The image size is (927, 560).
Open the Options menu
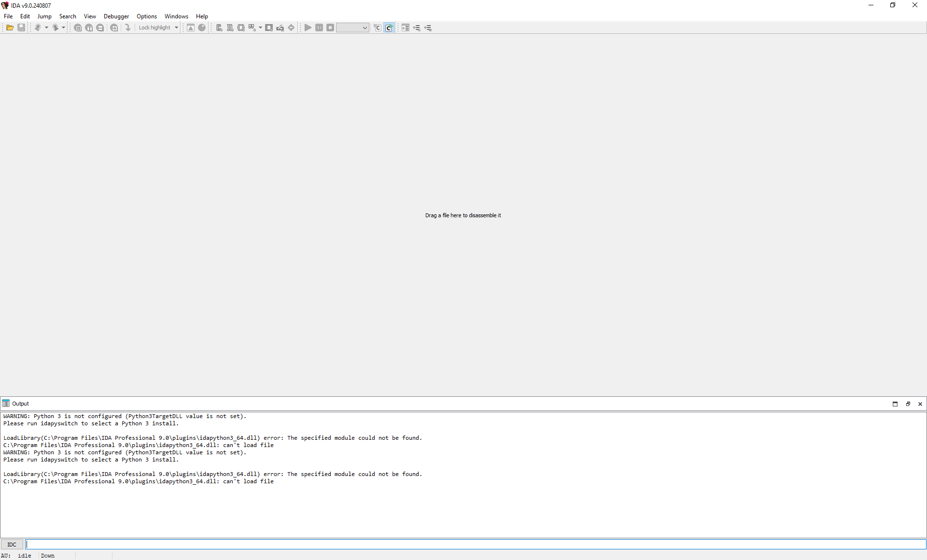tap(147, 16)
